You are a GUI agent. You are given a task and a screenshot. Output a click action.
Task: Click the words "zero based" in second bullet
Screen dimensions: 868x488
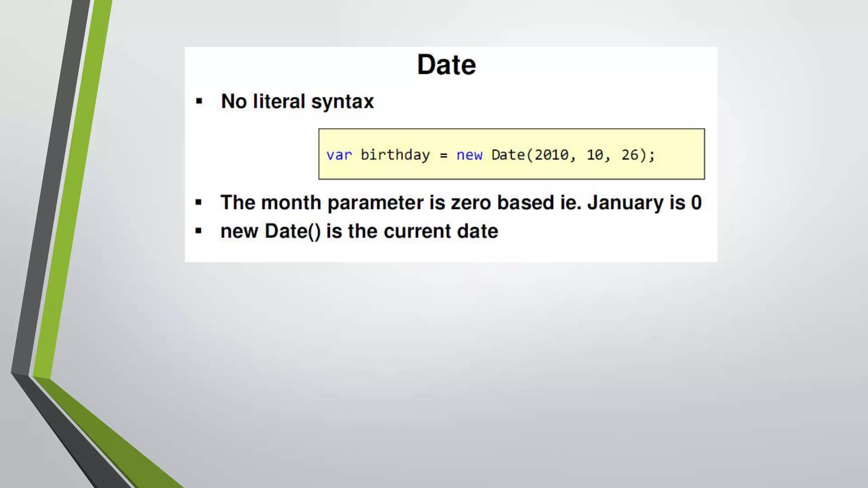point(502,202)
